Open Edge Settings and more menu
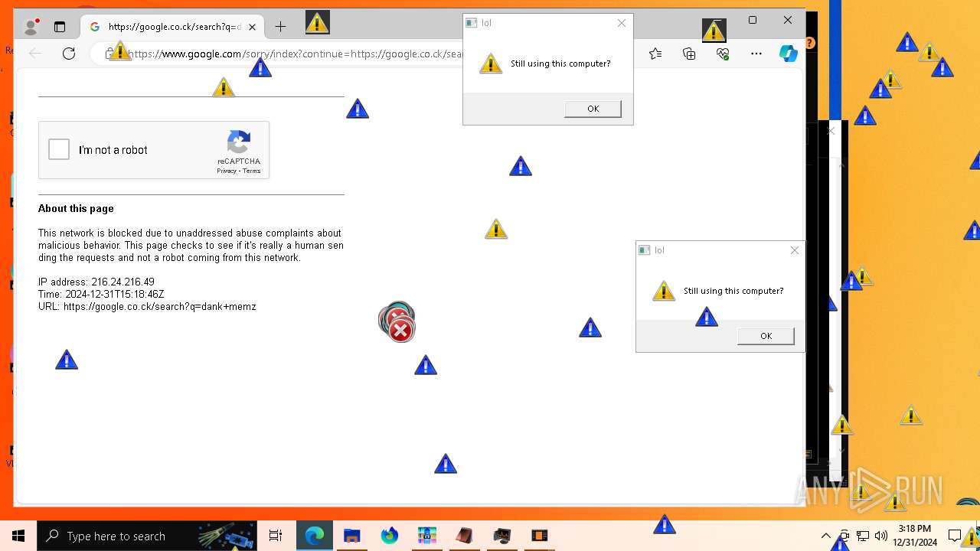This screenshot has width=980, height=551. coord(756,54)
